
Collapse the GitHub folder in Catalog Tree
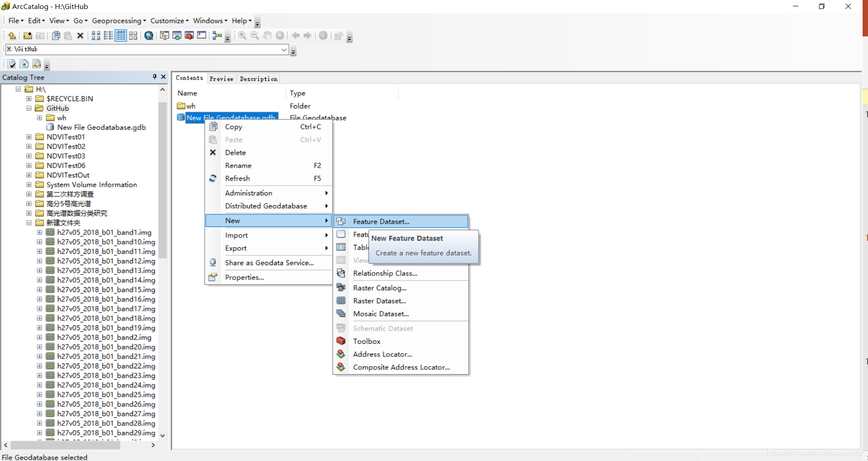click(x=29, y=108)
